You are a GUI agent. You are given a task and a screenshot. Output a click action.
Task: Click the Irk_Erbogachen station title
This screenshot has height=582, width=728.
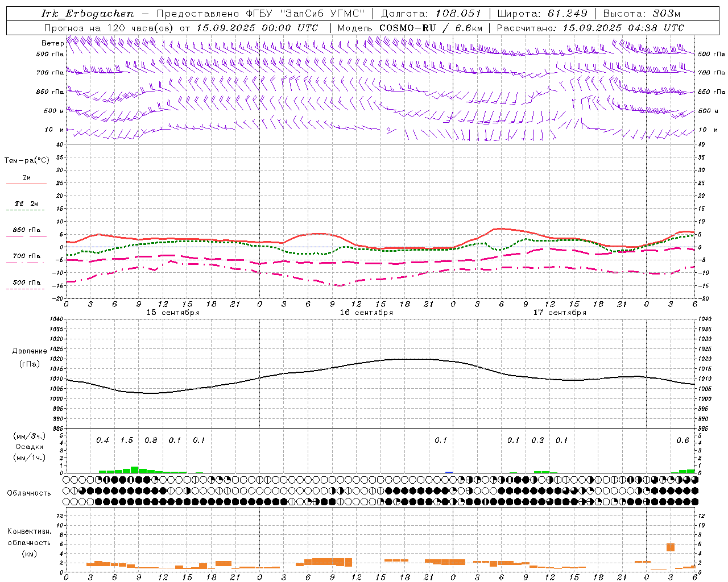pos(88,14)
